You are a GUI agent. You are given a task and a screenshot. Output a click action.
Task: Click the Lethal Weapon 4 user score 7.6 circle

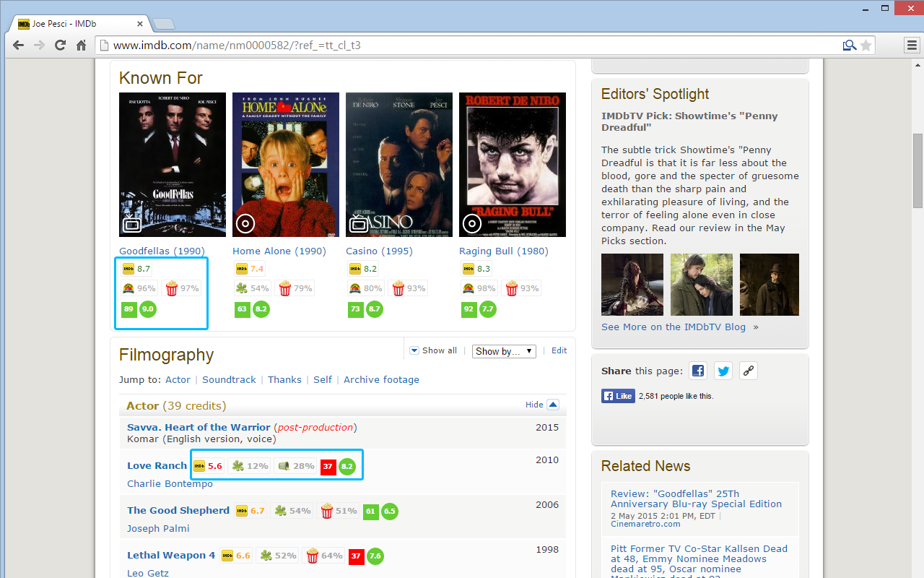pos(375,556)
